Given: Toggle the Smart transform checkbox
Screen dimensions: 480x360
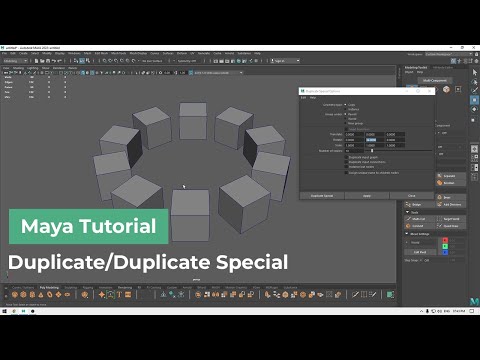Looking at the screenshot, I should 346,129.
